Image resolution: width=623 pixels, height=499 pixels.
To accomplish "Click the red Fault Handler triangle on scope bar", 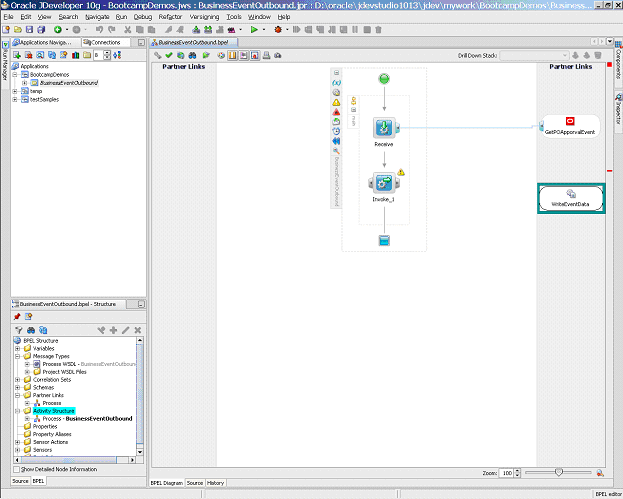I will pos(336,112).
